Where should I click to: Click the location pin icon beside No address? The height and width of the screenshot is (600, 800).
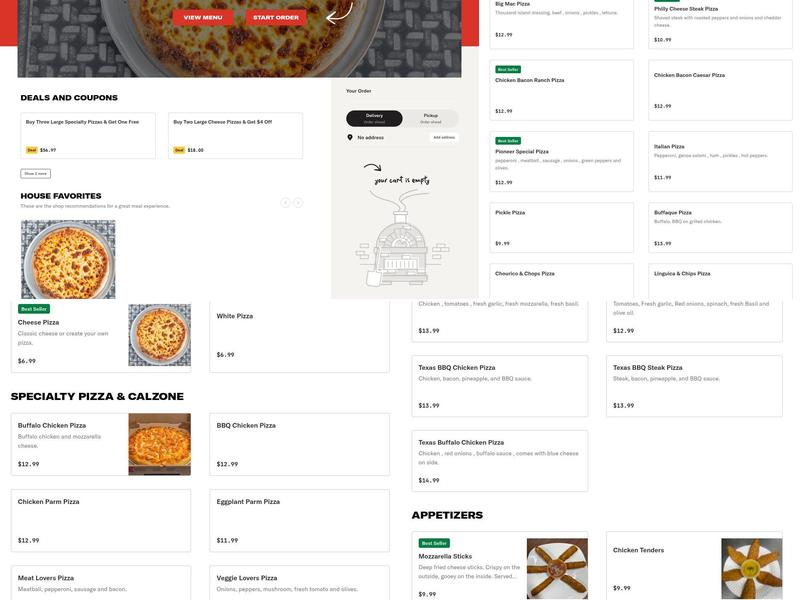pos(349,136)
